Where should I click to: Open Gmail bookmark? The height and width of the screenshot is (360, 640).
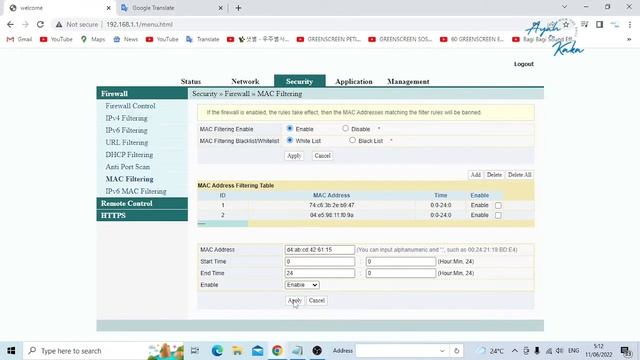click(20, 39)
